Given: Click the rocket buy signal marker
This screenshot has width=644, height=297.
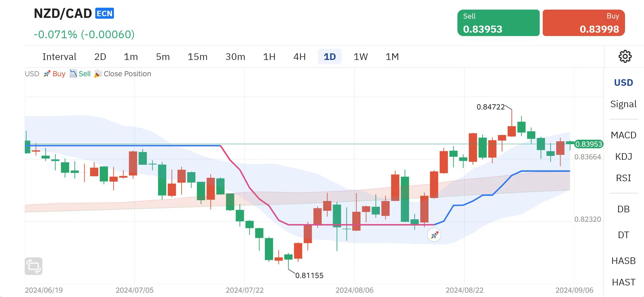Looking at the screenshot, I should (x=434, y=235).
